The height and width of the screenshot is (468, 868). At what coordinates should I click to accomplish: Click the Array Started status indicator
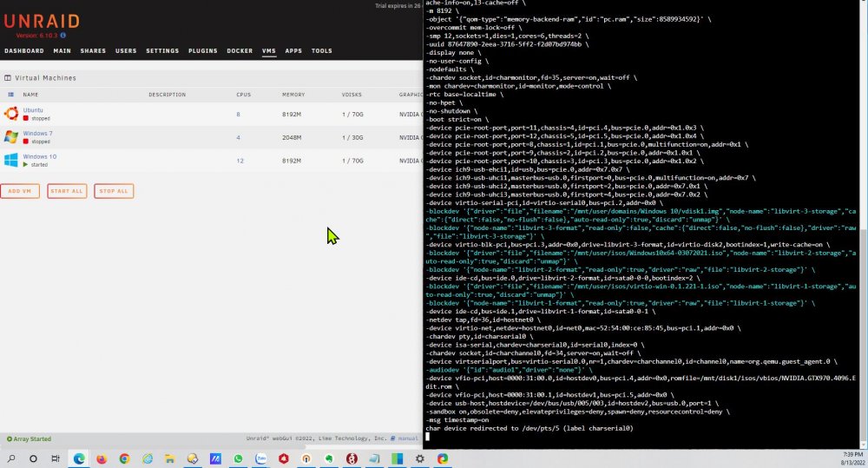[29, 438]
